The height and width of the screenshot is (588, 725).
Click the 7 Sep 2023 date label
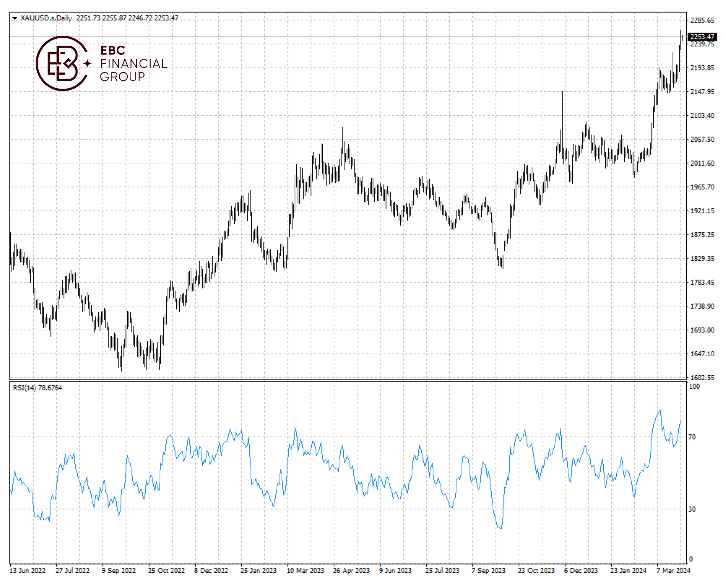(489, 571)
